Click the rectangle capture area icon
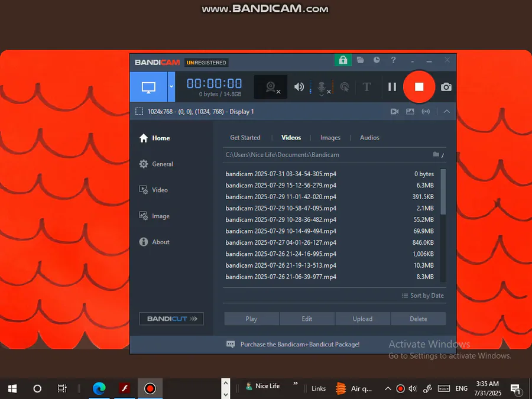 [139, 112]
